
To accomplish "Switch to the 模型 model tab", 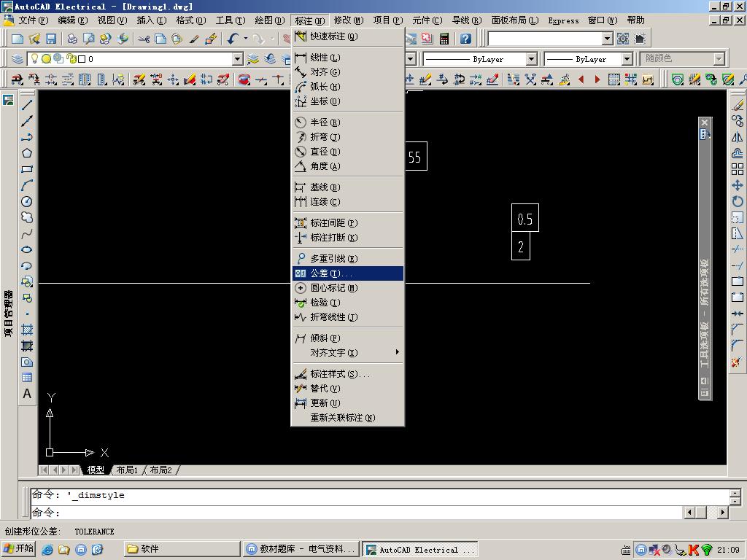I will coord(96,470).
